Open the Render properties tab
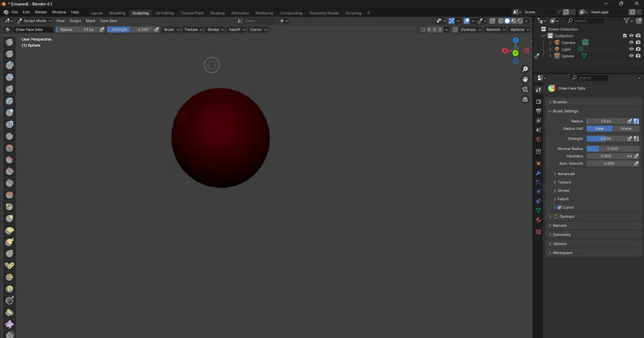Viewport: 644px width, 338px height. tap(538, 101)
